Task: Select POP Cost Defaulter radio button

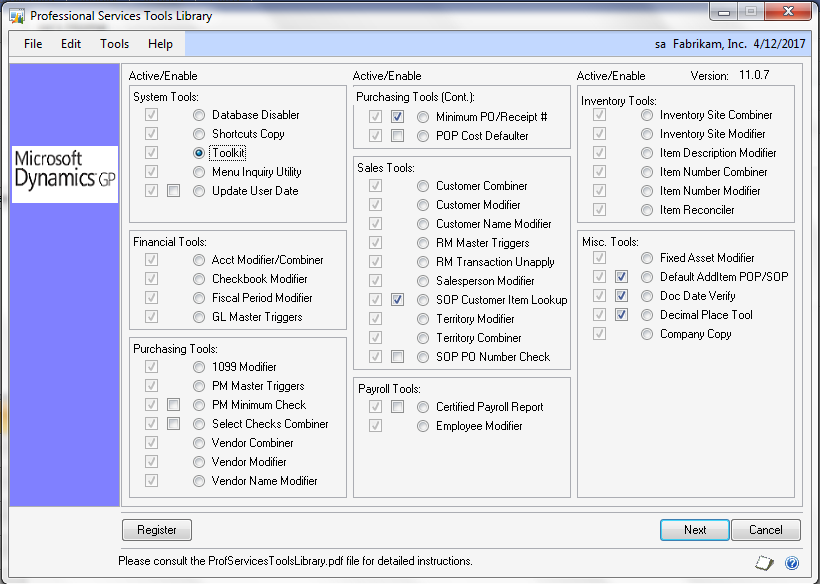Action: 423,136
